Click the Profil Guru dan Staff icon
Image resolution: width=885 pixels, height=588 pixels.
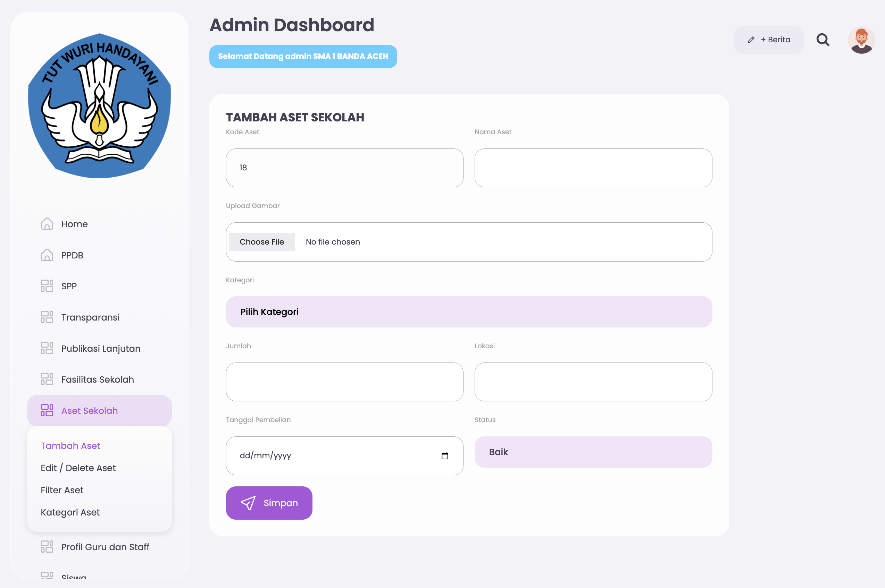tap(47, 547)
